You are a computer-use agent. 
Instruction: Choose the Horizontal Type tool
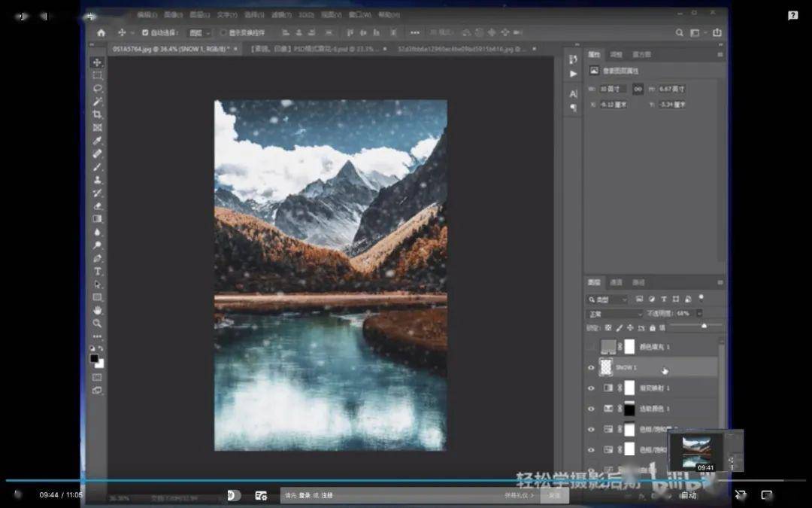click(x=97, y=271)
